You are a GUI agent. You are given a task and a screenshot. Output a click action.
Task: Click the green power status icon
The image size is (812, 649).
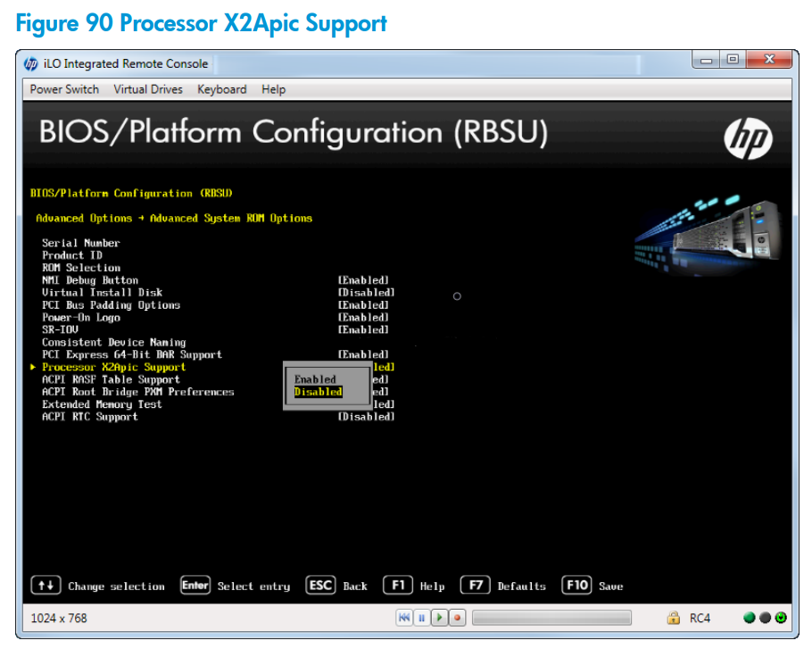[781, 618]
